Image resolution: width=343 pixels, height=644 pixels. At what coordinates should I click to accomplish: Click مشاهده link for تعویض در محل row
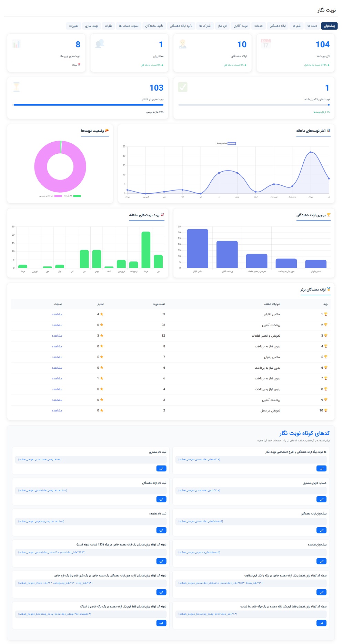click(57, 410)
